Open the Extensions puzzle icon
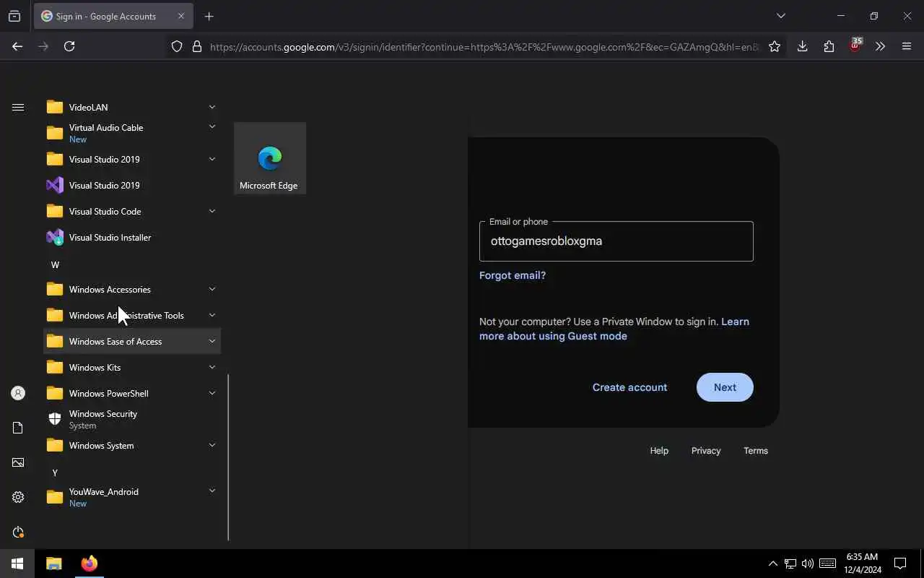This screenshot has height=578, width=924. coord(829,46)
